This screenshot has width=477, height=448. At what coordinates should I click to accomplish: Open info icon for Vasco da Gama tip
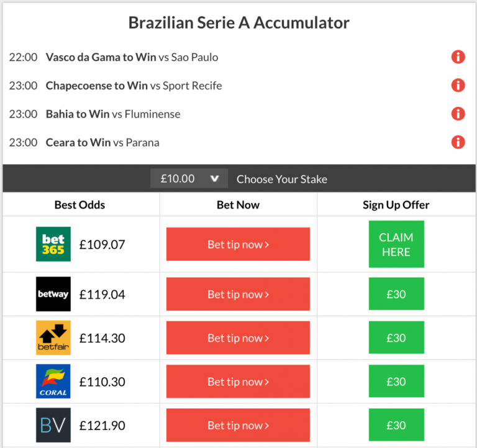pos(458,57)
